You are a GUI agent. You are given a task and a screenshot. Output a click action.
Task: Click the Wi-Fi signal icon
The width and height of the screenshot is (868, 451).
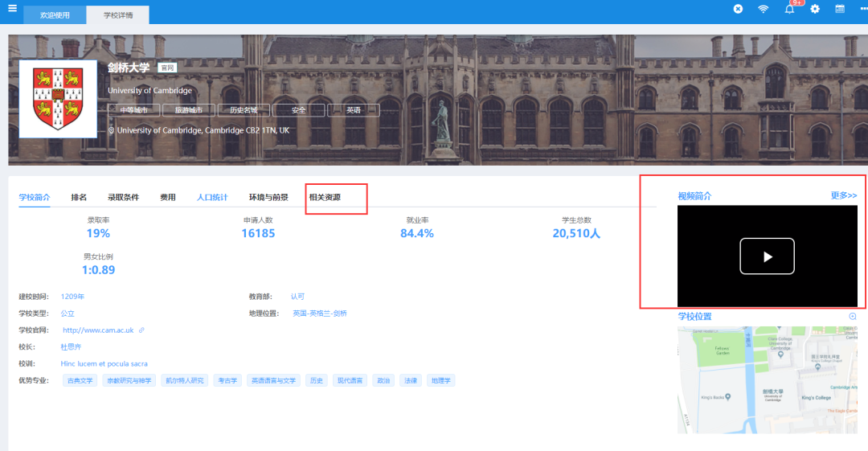click(x=763, y=9)
